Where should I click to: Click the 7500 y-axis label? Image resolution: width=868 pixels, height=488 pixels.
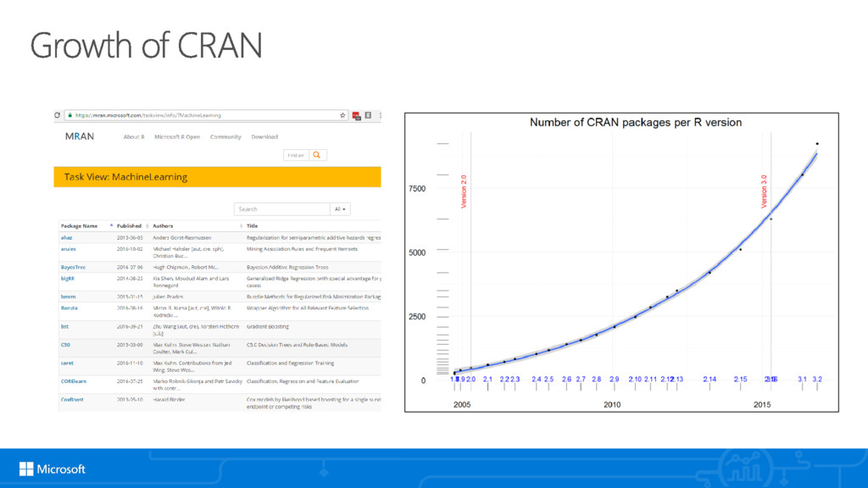pos(417,189)
